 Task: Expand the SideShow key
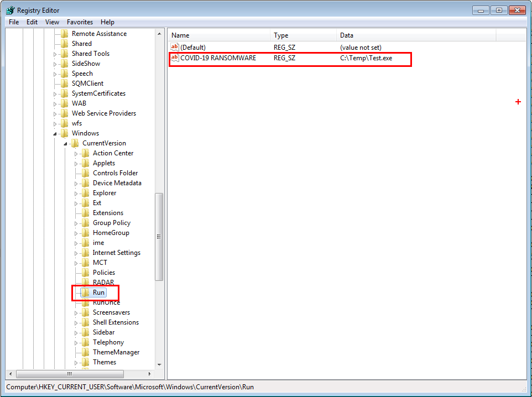pyautogui.click(x=55, y=64)
